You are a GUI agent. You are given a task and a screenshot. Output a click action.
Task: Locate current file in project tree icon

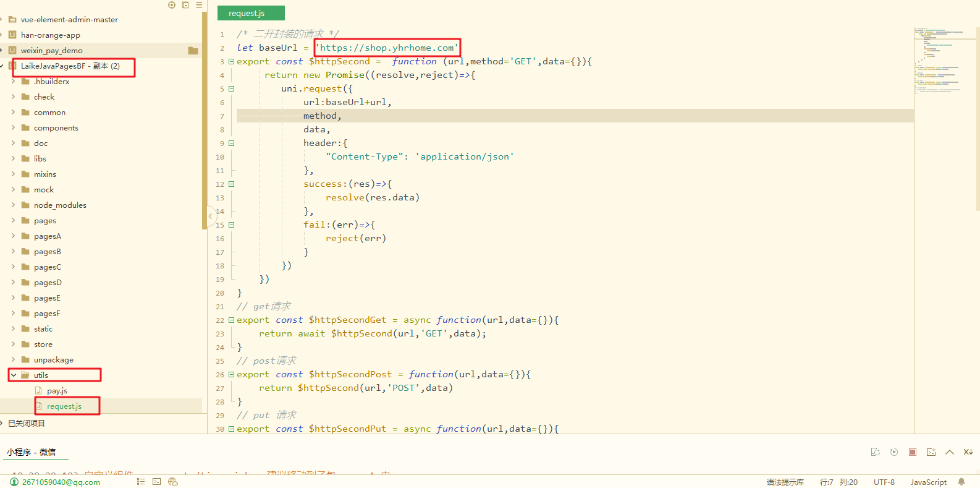(172, 5)
